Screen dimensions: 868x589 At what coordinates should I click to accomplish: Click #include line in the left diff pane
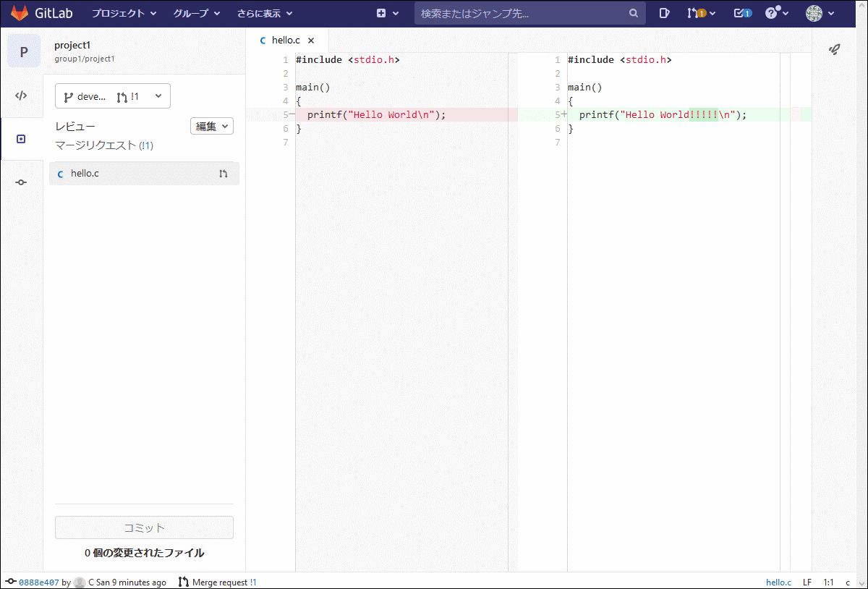347,59
